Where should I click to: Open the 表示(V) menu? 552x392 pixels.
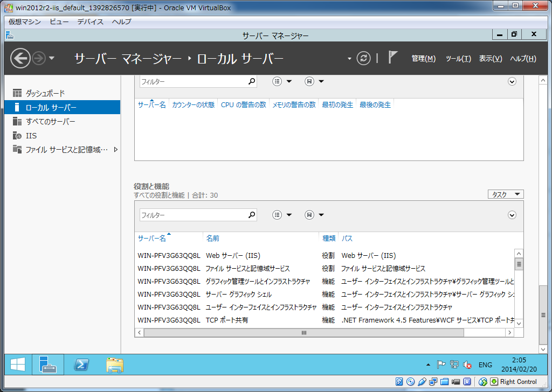491,58
